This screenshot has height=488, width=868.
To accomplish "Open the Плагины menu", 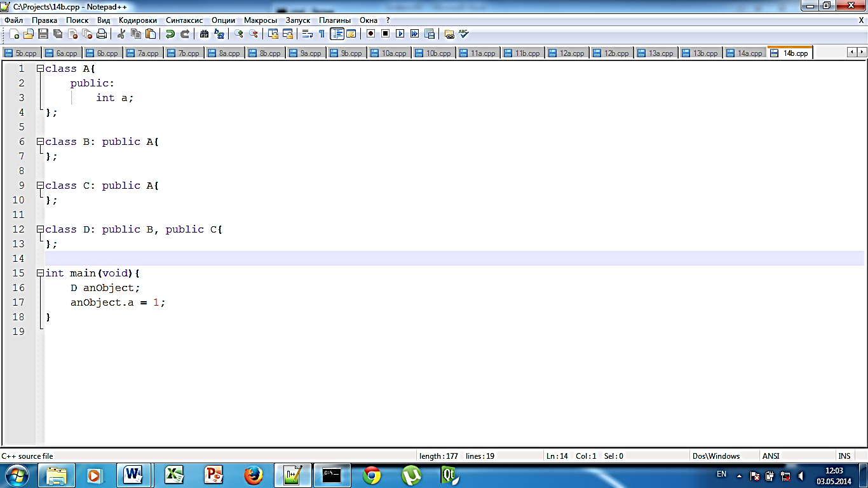I will (335, 20).
